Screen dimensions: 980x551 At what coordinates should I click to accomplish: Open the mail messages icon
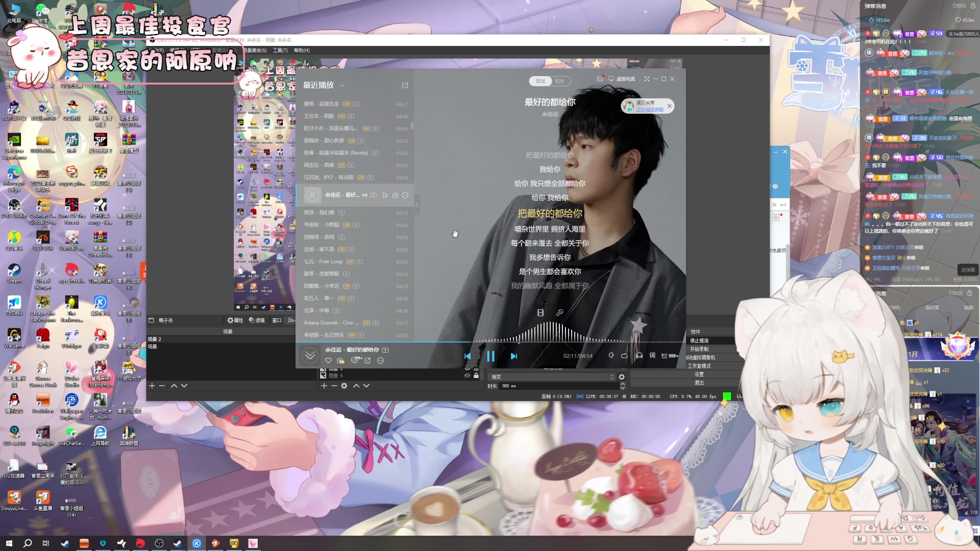tap(600, 79)
